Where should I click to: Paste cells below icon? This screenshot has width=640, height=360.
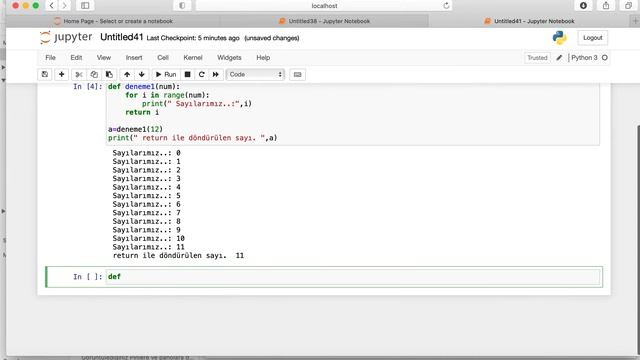tap(109, 74)
